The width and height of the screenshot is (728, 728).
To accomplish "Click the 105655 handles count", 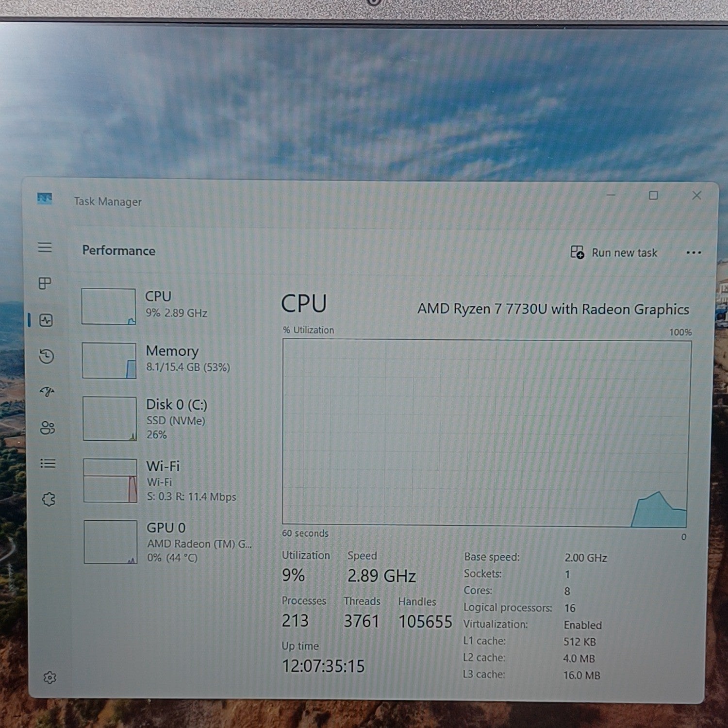I will [425, 622].
